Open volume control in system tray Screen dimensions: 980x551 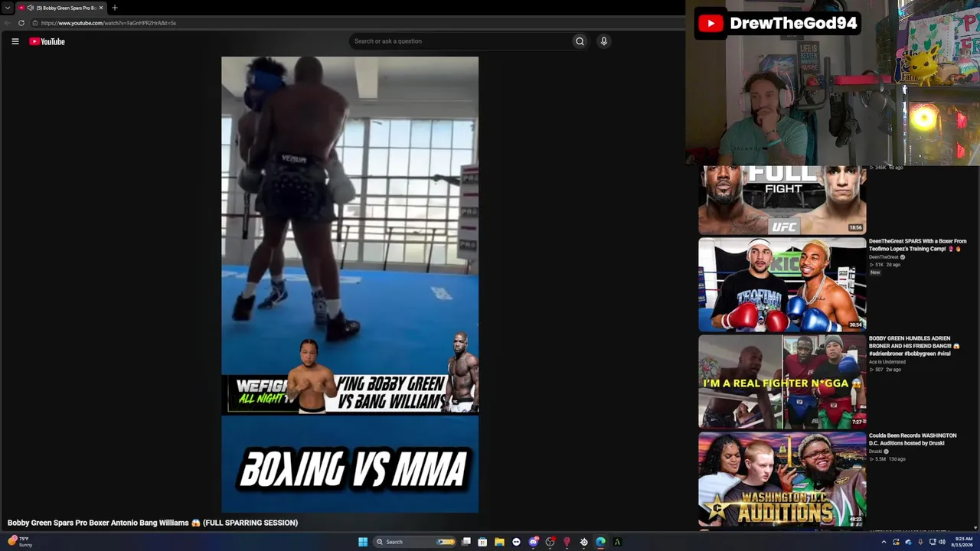coord(942,542)
